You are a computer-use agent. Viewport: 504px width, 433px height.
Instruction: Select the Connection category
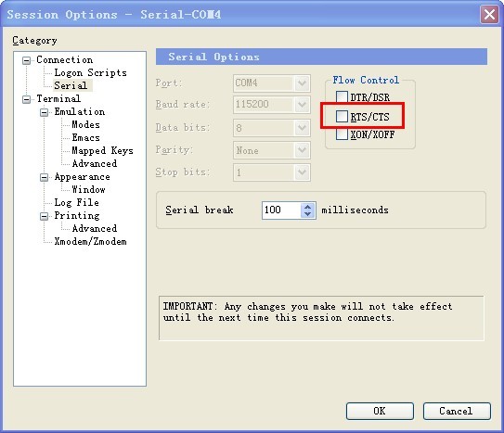click(65, 59)
